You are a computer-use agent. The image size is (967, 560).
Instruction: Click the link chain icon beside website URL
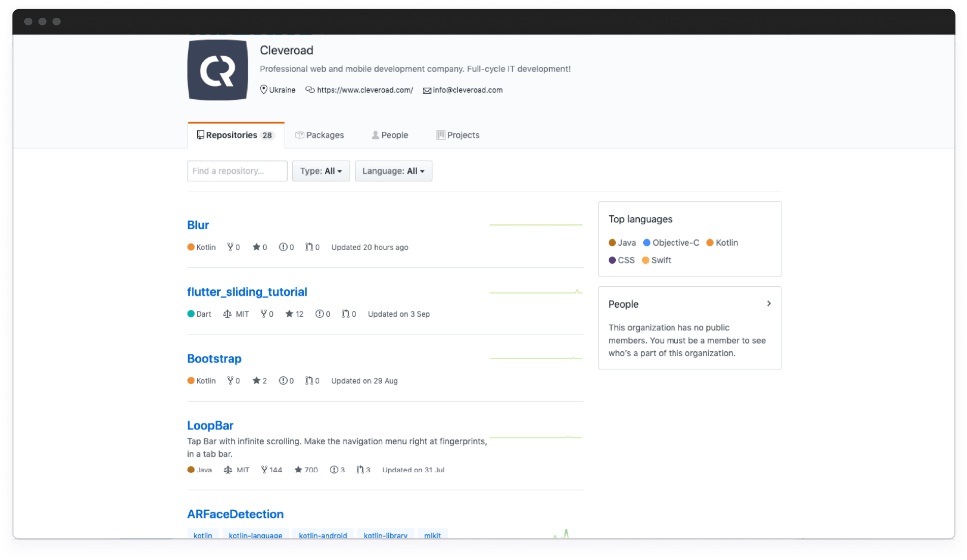pos(310,90)
